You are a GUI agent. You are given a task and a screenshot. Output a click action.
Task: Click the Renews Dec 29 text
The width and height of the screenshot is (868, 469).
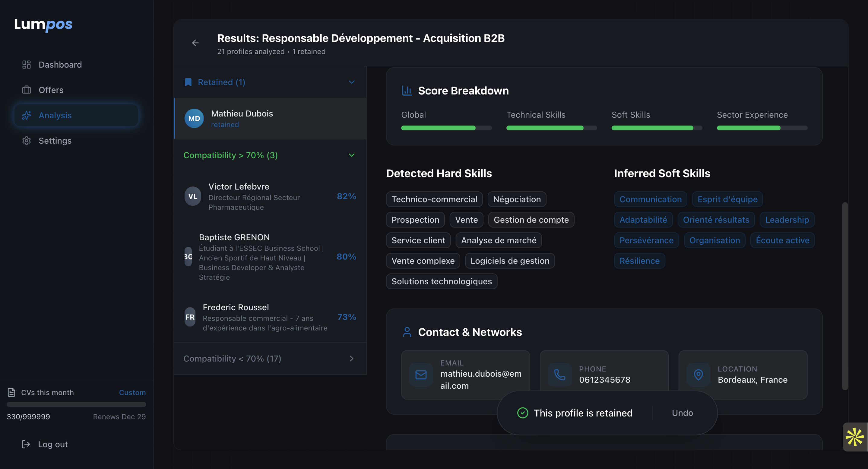click(119, 416)
